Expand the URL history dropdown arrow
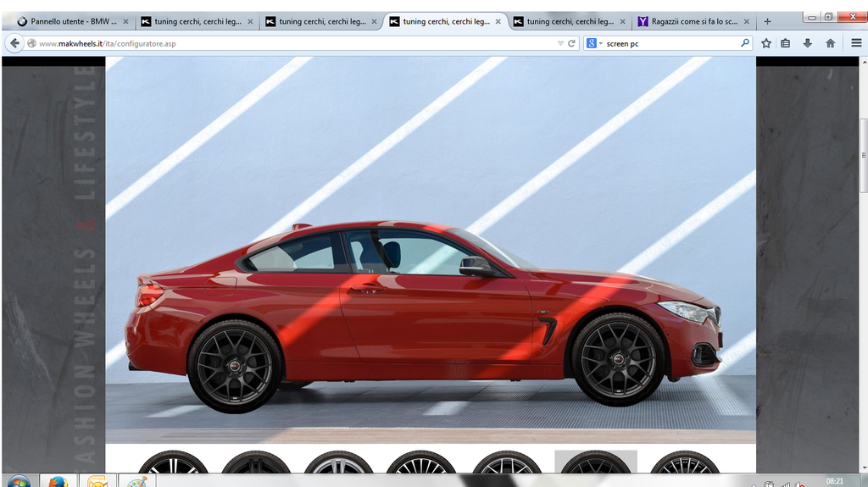This screenshot has width=868, height=487. [x=559, y=43]
